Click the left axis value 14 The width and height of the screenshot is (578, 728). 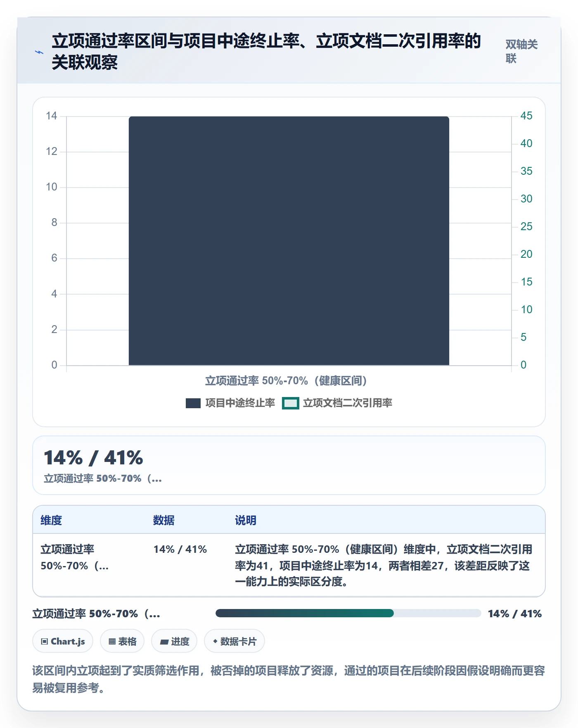(51, 116)
